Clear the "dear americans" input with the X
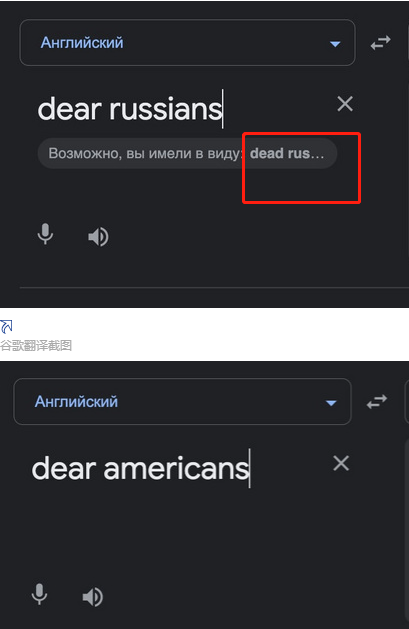 click(341, 463)
